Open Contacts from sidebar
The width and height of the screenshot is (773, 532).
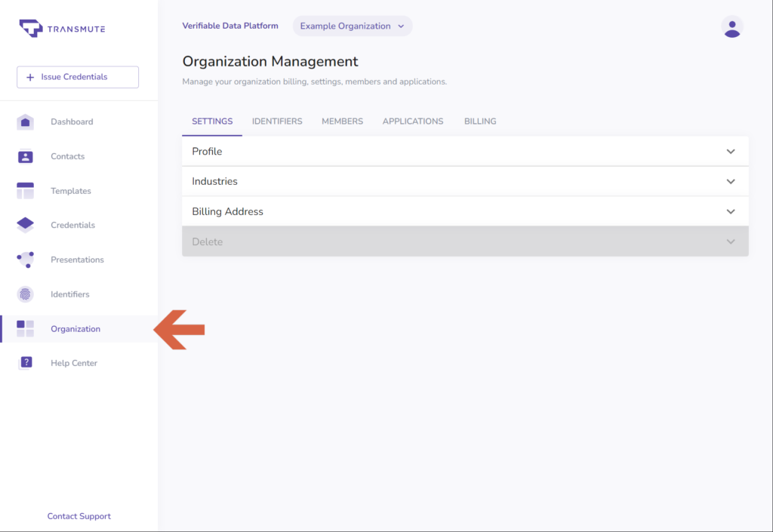tap(67, 156)
